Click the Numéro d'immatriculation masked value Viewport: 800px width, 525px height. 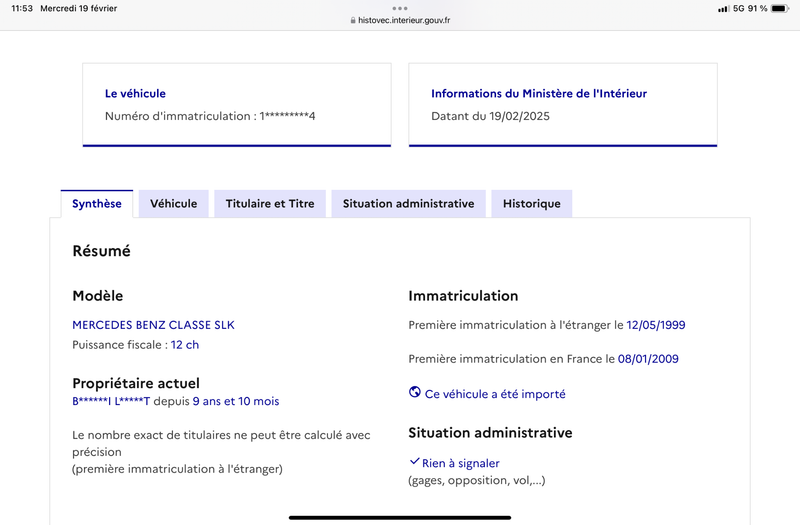click(x=287, y=116)
